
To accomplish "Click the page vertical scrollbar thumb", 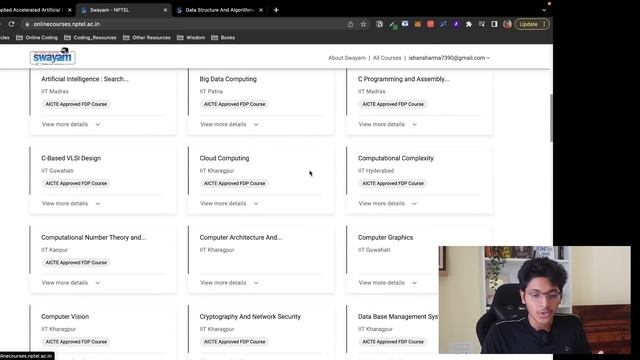I will coord(551,118).
